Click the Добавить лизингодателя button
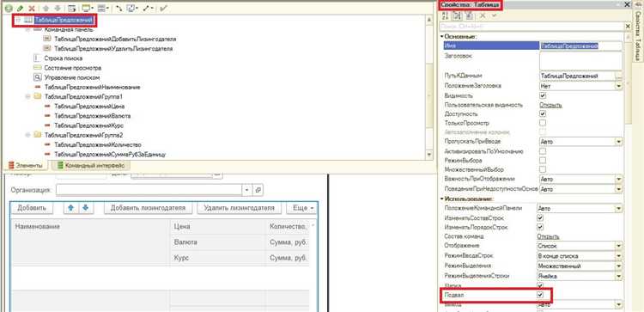Screen dimensions: 644x312 [148, 208]
